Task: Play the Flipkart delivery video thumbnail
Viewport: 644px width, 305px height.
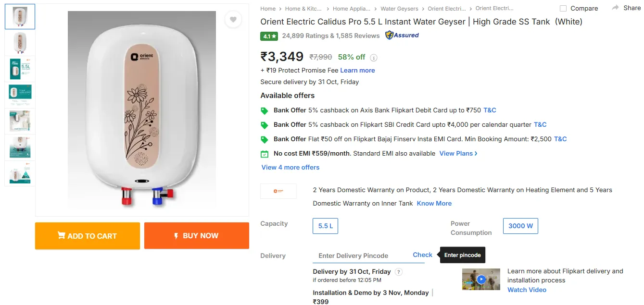Action: coord(480,279)
